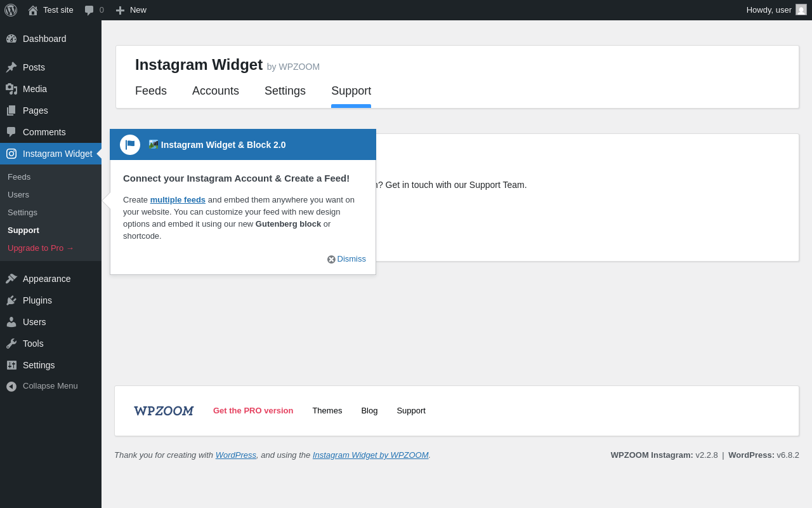Open the Feeds tab
The height and width of the screenshot is (508, 812).
[x=151, y=91]
